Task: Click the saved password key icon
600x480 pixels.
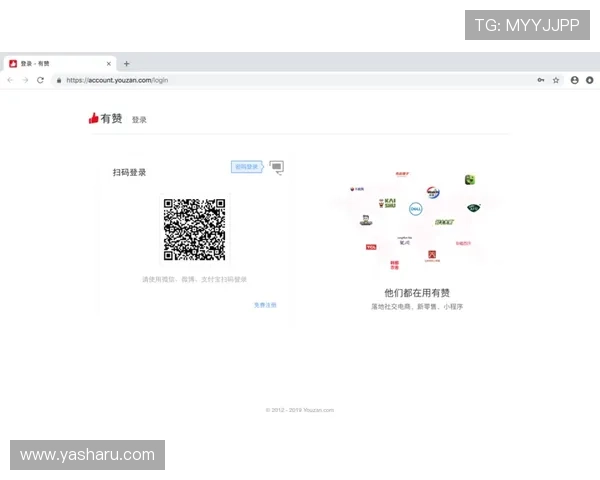Action: (x=541, y=80)
